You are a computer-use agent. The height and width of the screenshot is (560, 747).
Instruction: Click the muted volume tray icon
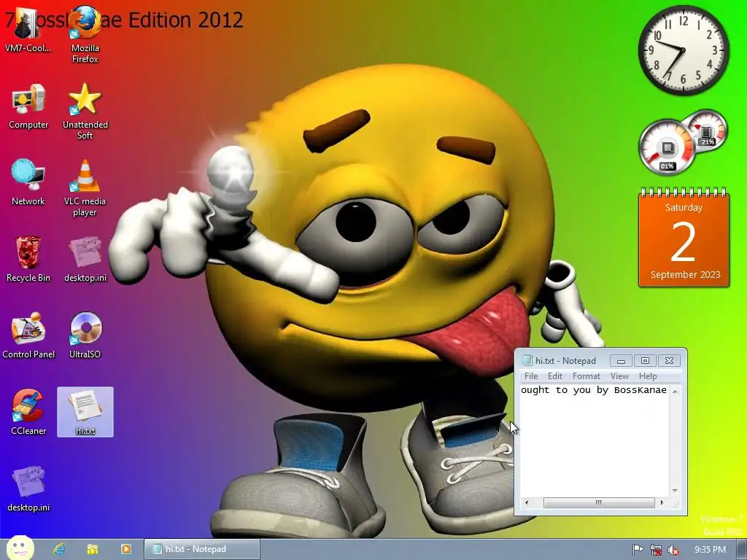point(673,550)
